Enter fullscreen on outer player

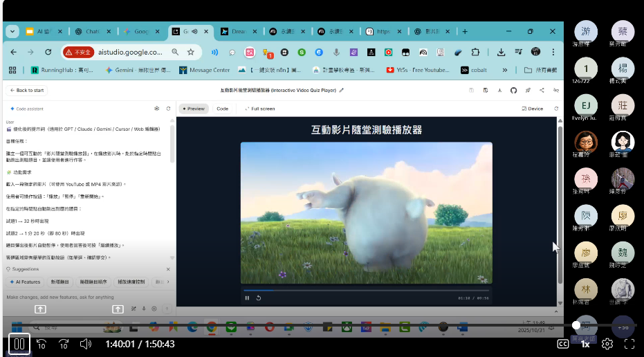629,344
